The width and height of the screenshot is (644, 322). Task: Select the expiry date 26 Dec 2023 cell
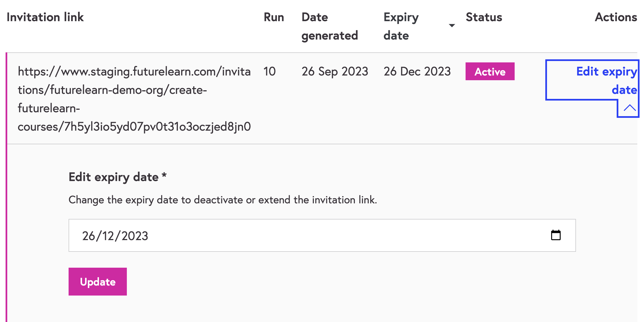pos(417,72)
